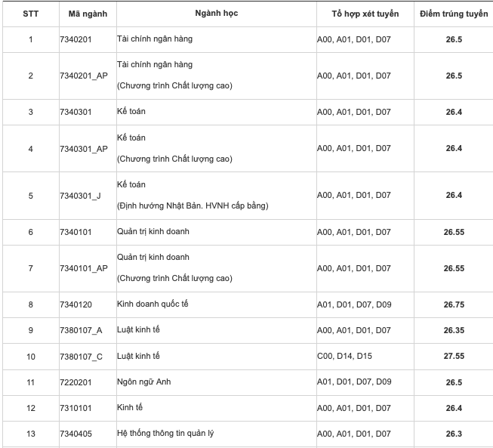The image size is (493, 448).
Task: Select the major code 7340301_J cell
Action: pyautogui.click(x=80, y=196)
